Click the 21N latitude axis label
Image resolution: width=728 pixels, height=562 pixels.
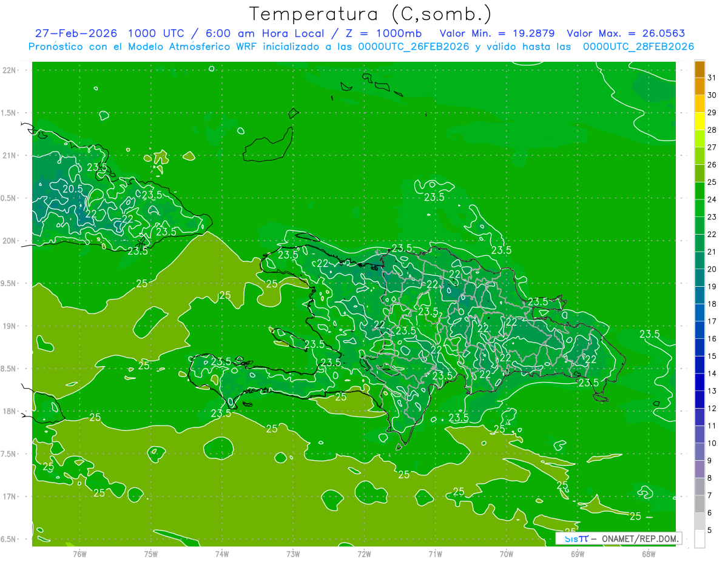coord(10,155)
